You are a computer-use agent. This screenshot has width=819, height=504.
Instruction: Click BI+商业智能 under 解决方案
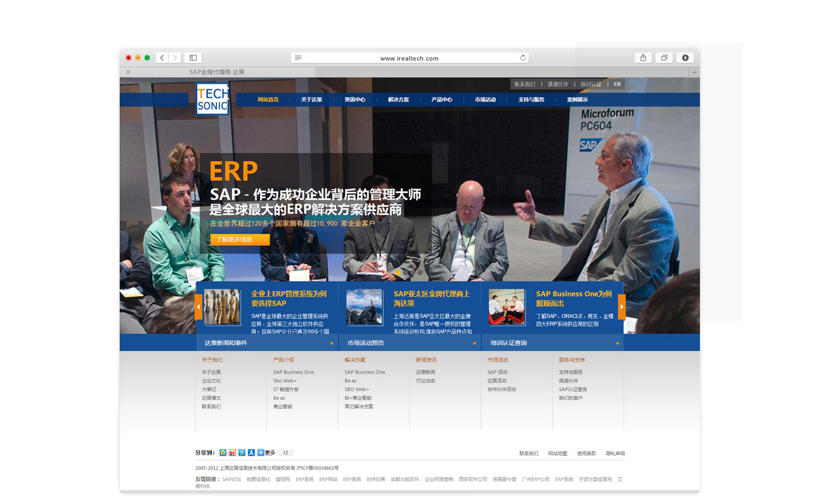pos(358,398)
